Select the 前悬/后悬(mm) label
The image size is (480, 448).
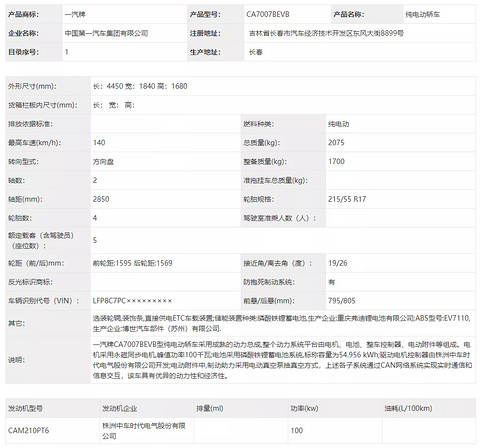pos(269,301)
